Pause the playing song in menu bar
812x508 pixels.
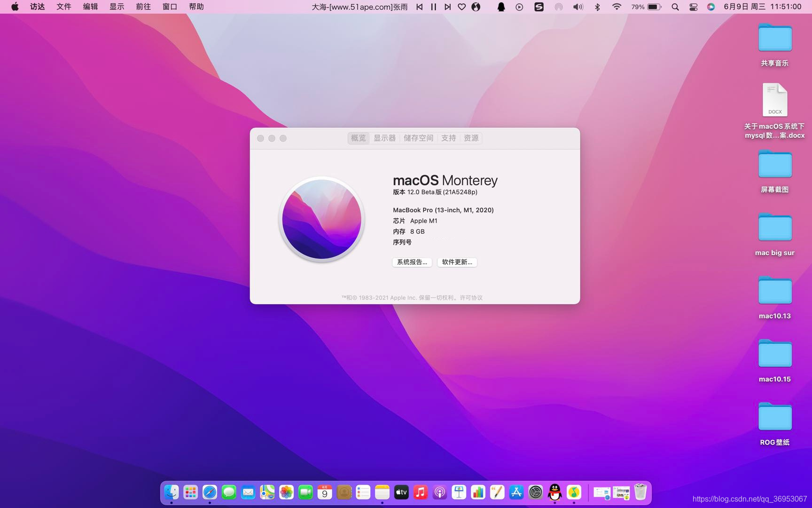click(x=434, y=7)
